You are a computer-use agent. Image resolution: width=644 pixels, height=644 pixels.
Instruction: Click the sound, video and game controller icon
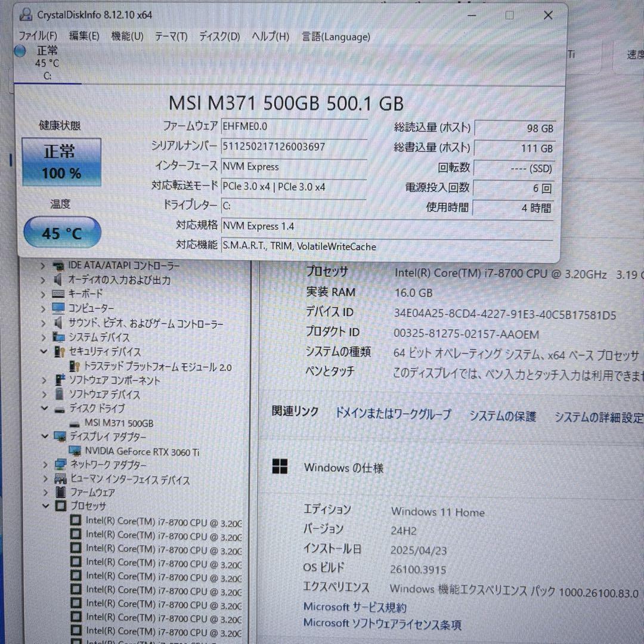[58, 323]
